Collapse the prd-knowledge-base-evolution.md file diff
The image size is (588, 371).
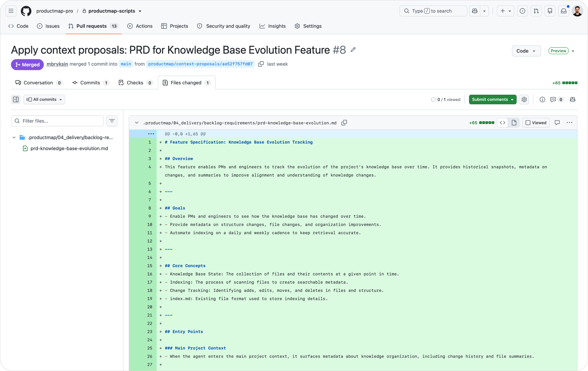coord(137,123)
